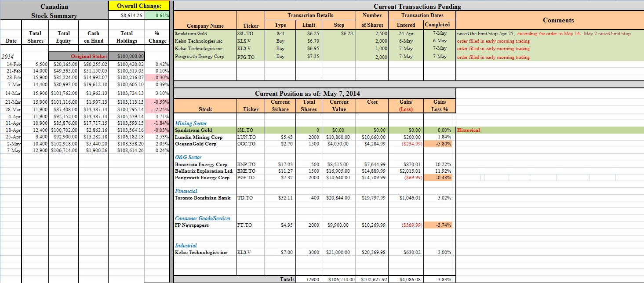Click the 4.71% change cell
Image resolution: width=644 pixels, height=283 pixels.
(157, 116)
